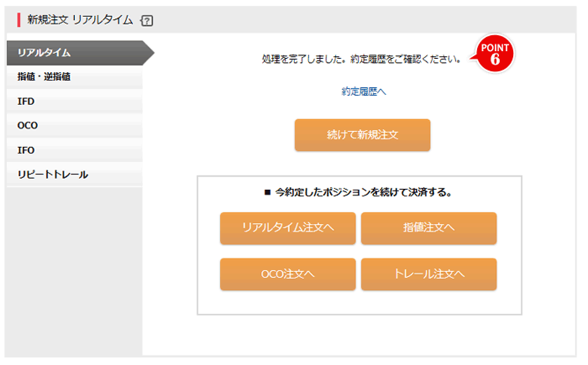Click the 今約定したポジションを続けて決済する heading

click(363, 193)
